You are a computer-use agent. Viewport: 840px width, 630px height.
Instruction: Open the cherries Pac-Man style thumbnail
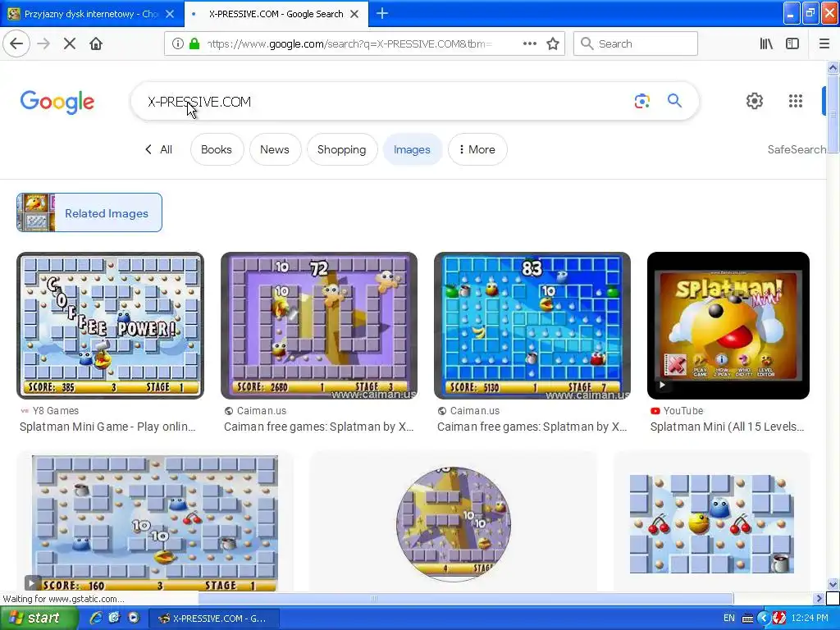711,523
